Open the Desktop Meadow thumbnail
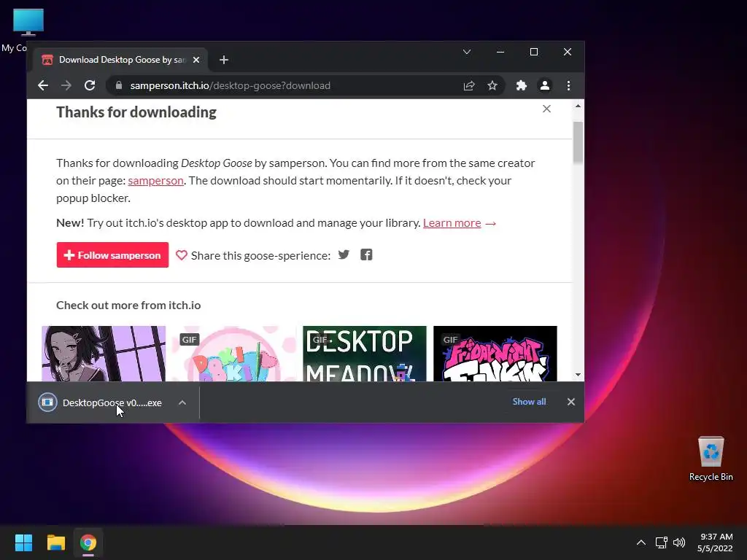Image resolution: width=747 pixels, height=560 pixels. point(365,354)
